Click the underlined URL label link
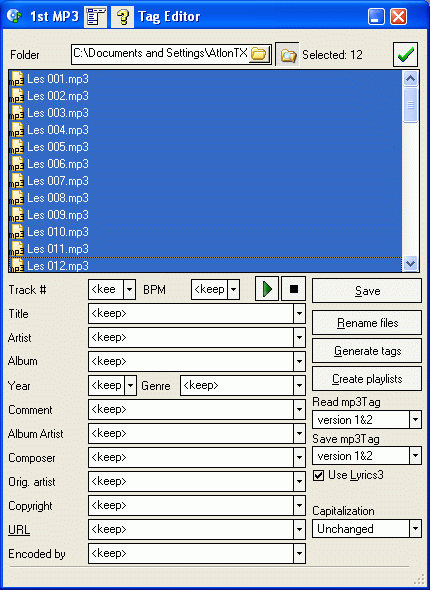Screen dimensions: 430x590 (x=19, y=530)
